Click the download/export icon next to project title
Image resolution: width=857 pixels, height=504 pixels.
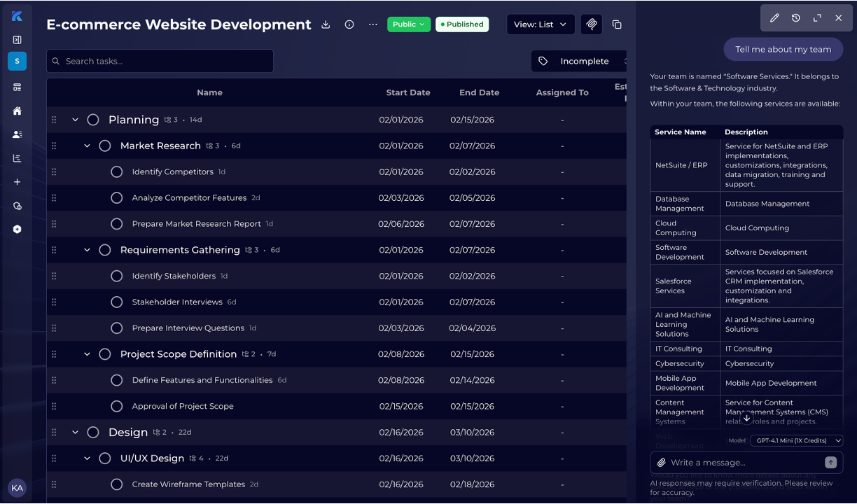click(325, 24)
